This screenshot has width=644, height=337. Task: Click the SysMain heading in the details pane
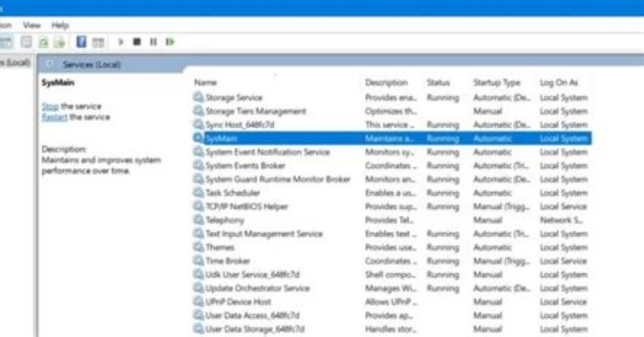tap(58, 83)
